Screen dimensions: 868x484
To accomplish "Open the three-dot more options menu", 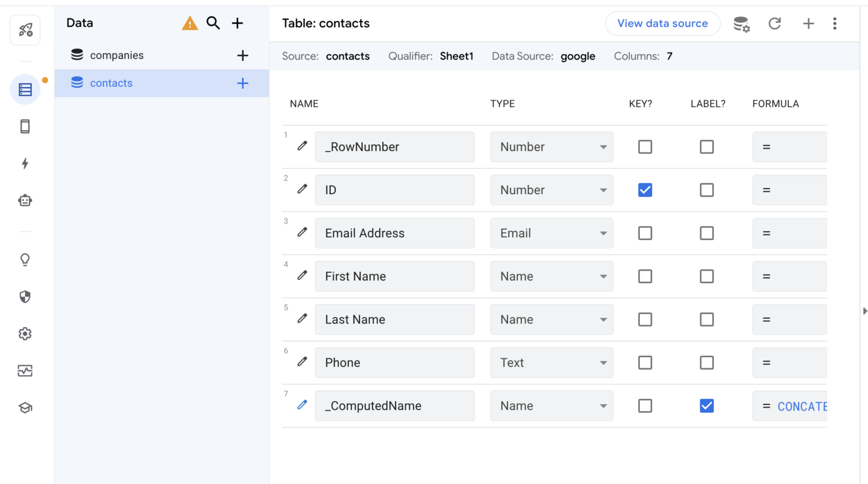I will pyautogui.click(x=834, y=24).
